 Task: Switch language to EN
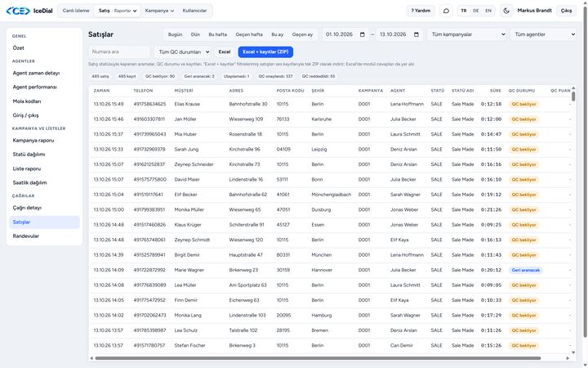click(488, 11)
